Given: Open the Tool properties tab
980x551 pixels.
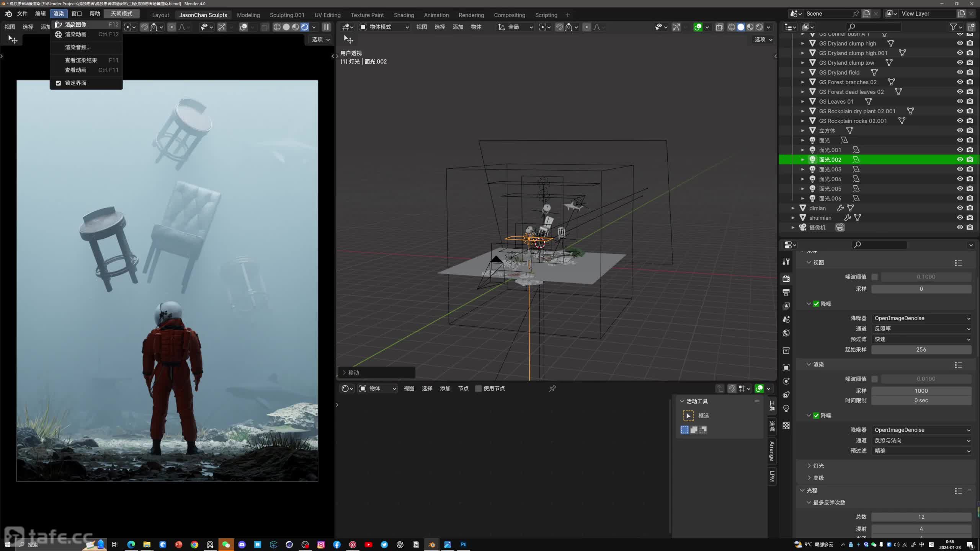Looking at the screenshot, I should coord(786,262).
